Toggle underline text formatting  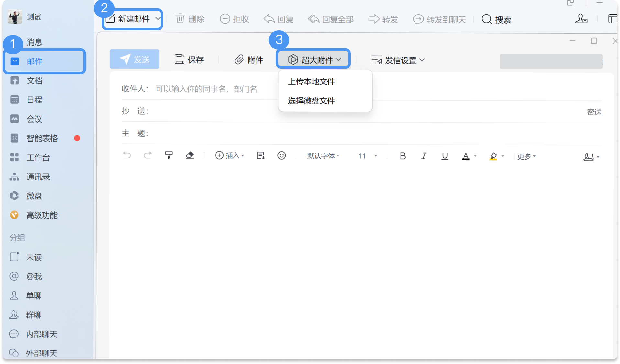tap(445, 156)
